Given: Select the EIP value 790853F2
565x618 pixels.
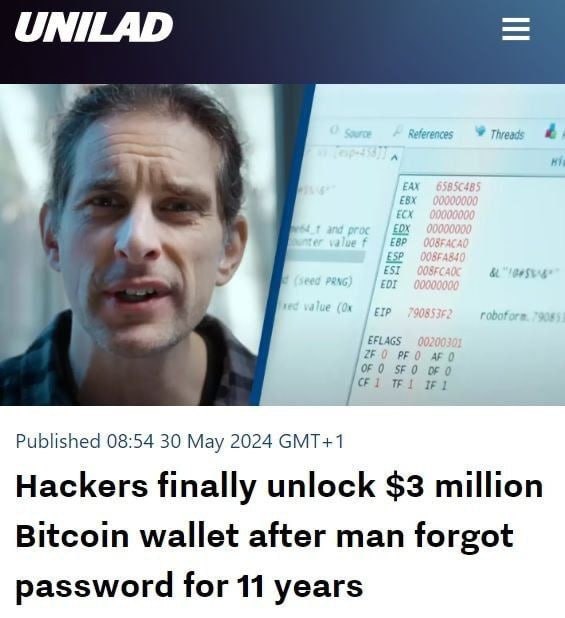Looking at the screenshot, I should click(x=429, y=314).
